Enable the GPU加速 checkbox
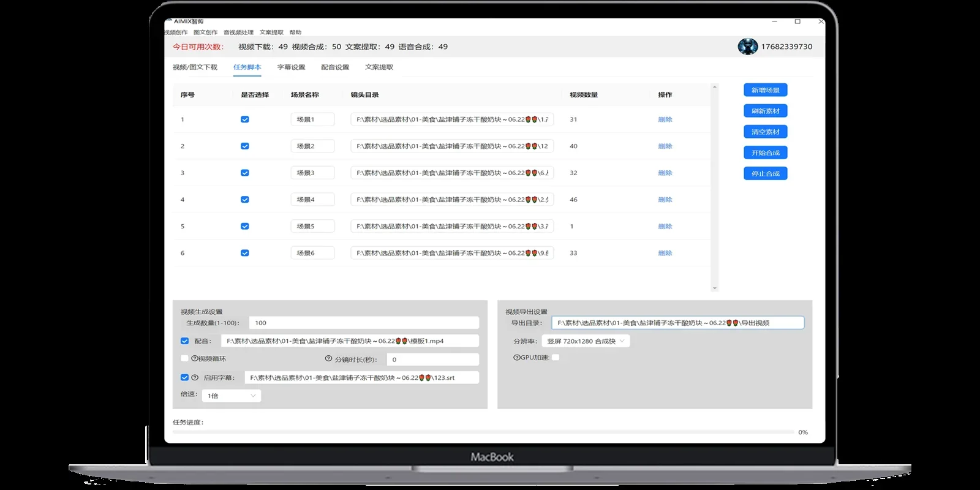The width and height of the screenshot is (980, 490). coord(556,357)
